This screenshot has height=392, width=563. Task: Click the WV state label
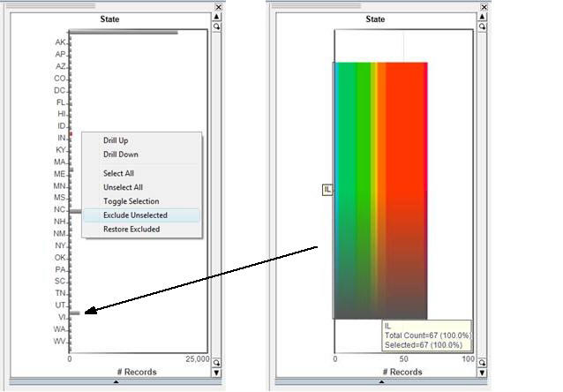click(60, 341)
